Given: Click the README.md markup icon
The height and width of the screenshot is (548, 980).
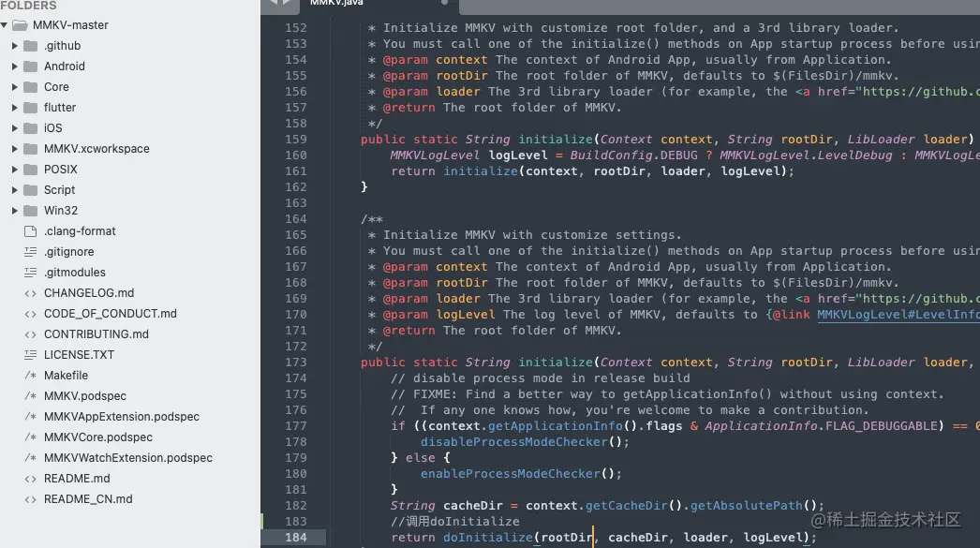Looking at the screenshot, I should click(31, 479).
